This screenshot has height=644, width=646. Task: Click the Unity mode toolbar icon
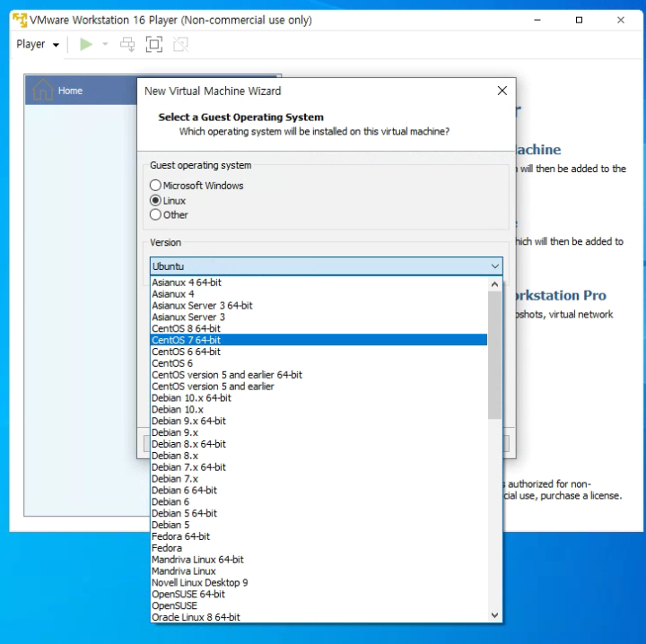tap(180, 44)
